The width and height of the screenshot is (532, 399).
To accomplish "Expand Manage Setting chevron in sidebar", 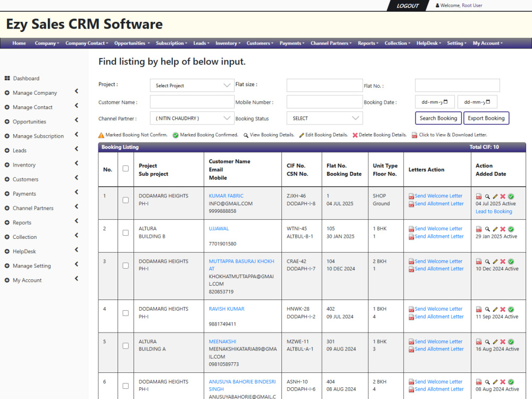I will pos(76,264).
